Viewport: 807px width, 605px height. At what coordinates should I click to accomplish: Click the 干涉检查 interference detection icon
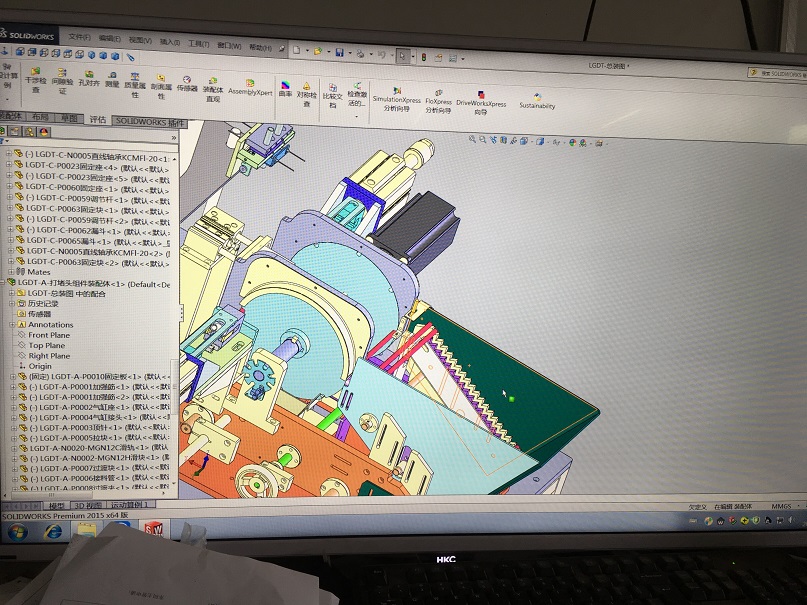(x=36, y=76)
